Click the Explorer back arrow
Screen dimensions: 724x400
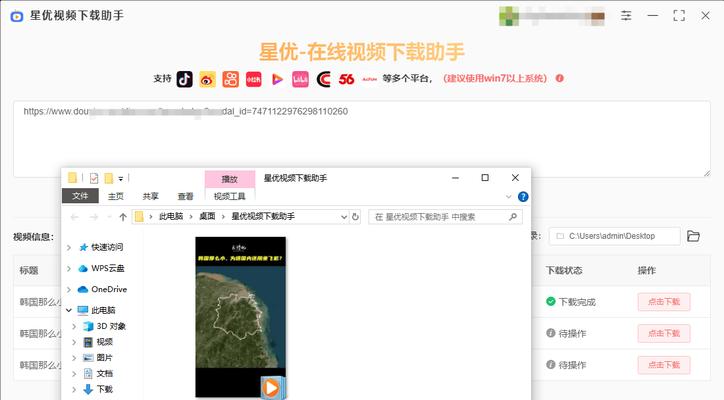(x=75, y=217)
